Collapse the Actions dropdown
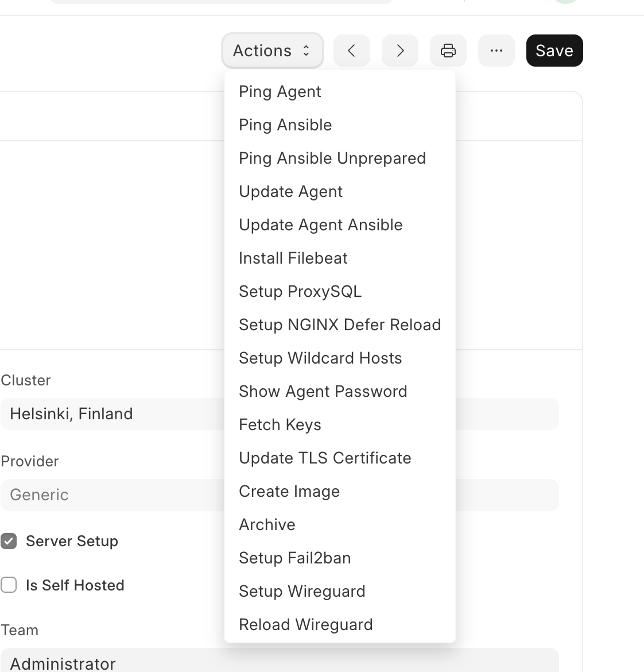Image resolution: width=644 pixels, height=672 pixels. coord(272,51)
